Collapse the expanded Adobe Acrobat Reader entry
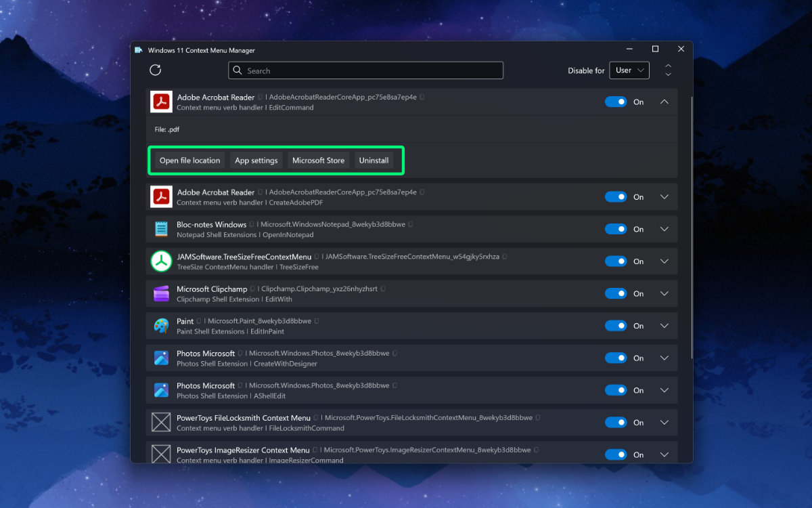812x508 pixels. (x=664, y=102)
